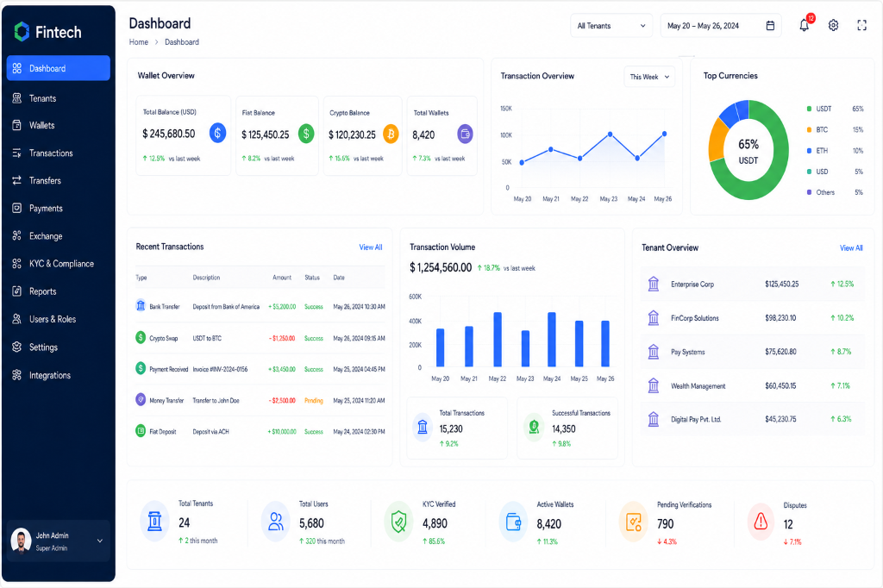Click the Money Transfer row icon
This screenshot has height=588, width=883.
tap(141, 400)
